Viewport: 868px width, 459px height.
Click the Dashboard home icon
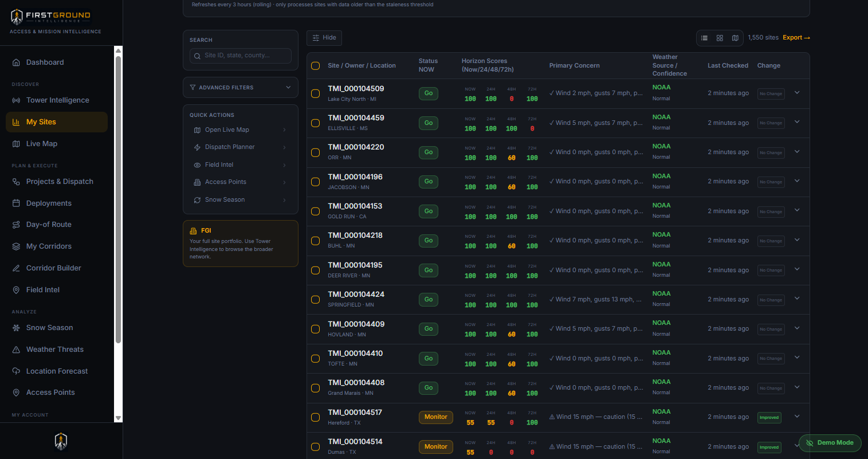point(16,62)
